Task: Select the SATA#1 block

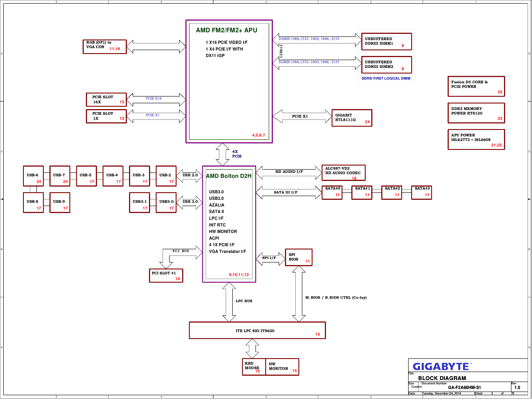Action: tap(362, 193)
